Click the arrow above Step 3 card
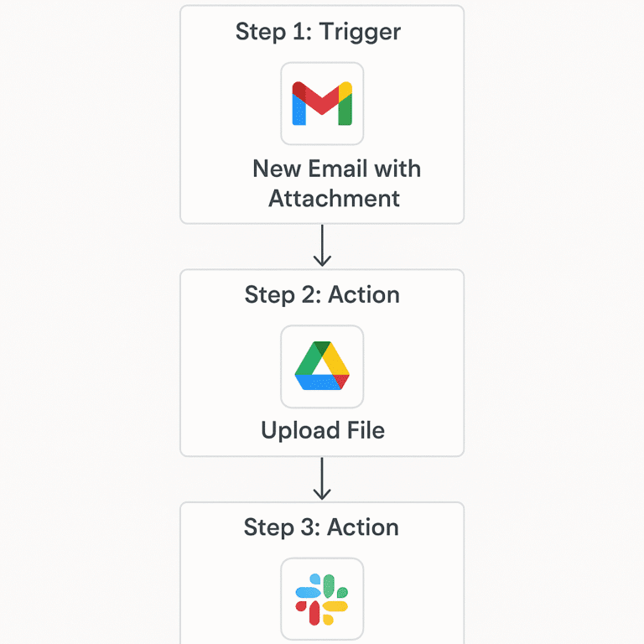Image resolution: width=644 pixels, height=644 pixels. [x=322, y=479]
